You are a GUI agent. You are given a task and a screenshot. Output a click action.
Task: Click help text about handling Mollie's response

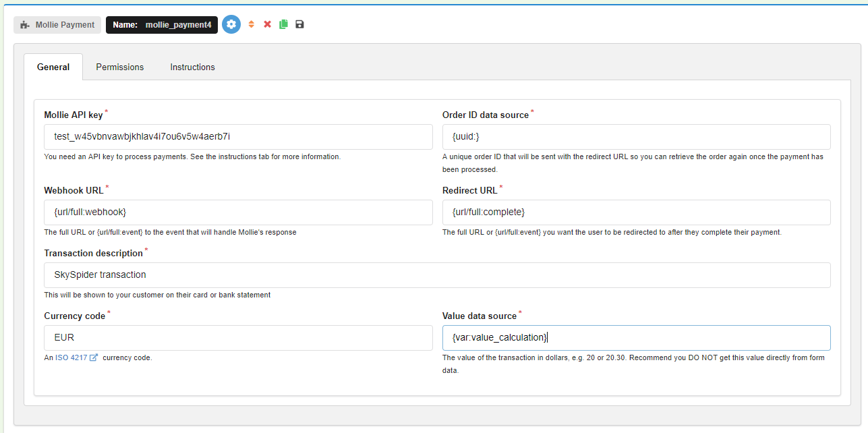point(170,232)
